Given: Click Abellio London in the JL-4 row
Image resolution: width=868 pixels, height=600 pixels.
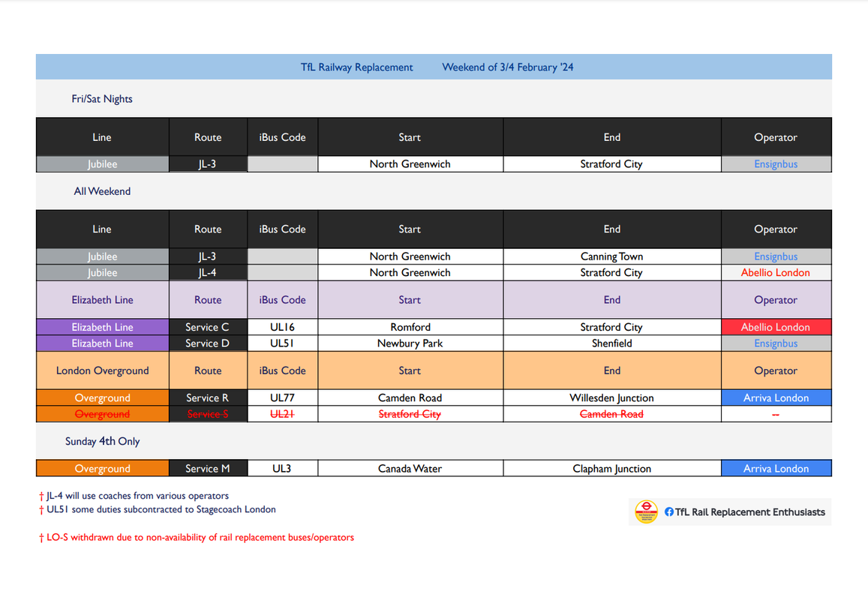Looking at the screenshot, I should coord(776,272).
